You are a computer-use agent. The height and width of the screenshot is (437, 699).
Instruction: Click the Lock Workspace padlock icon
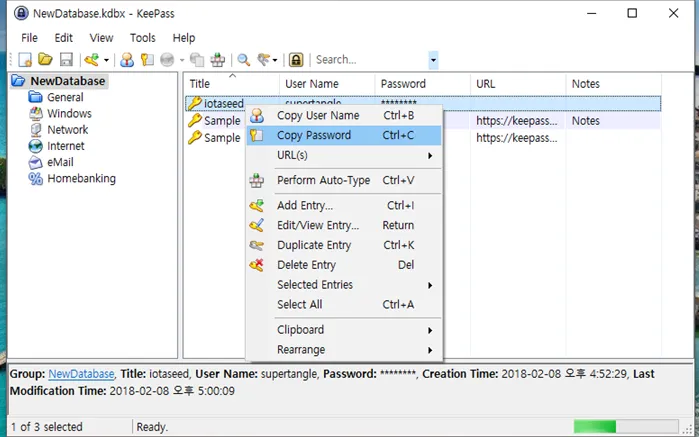[296, 60]
